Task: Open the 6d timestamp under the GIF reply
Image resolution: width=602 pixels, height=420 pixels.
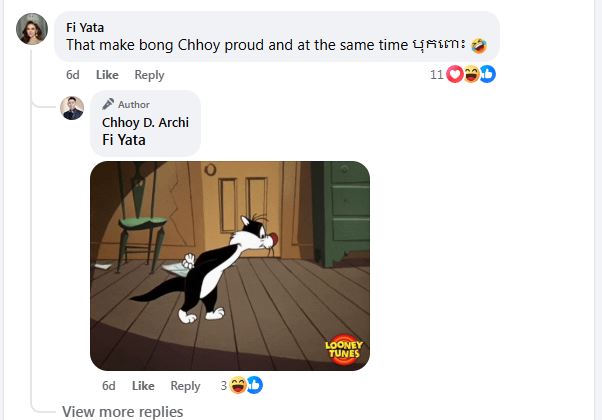Action: [x=109, y=386]
